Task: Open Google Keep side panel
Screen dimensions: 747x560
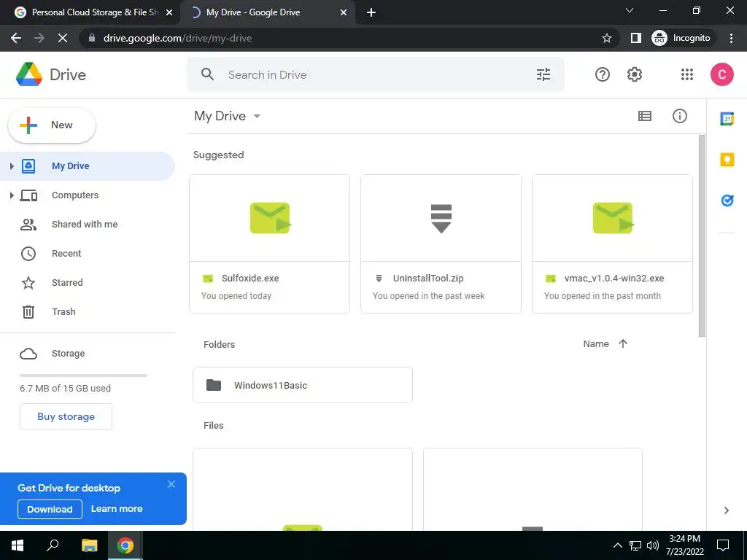Action: click(727, 160)
